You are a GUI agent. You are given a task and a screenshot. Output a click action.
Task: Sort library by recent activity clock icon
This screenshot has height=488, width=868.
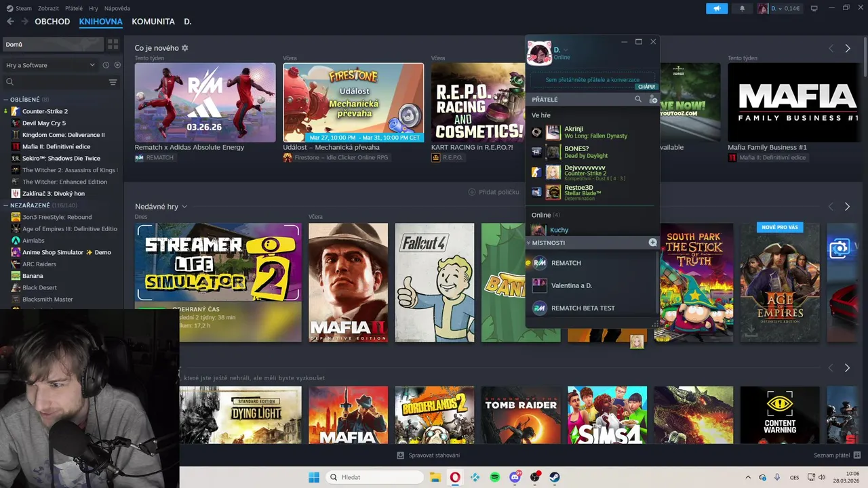[x=106, y=65]
